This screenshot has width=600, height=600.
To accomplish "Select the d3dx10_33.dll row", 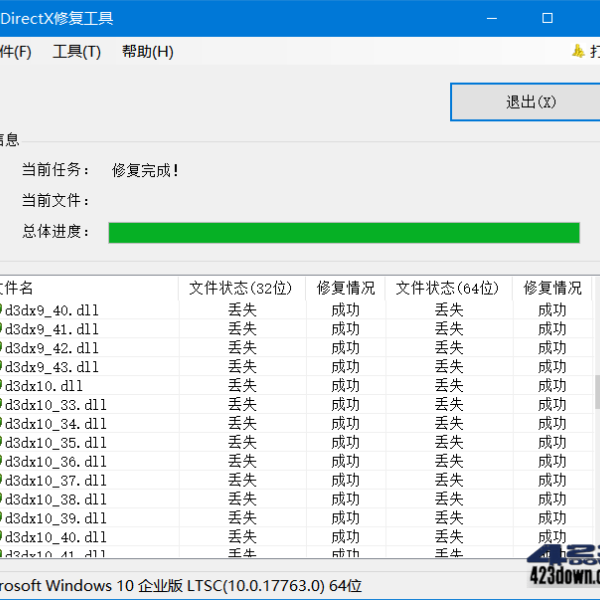I will pyautogui.click(x=296, y=404).
